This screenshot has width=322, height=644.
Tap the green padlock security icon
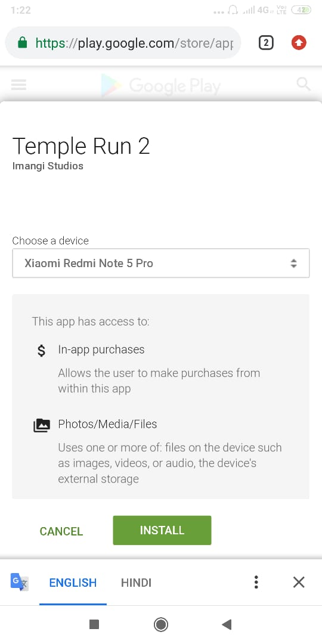pyautogui.click(x=23, y=43)
